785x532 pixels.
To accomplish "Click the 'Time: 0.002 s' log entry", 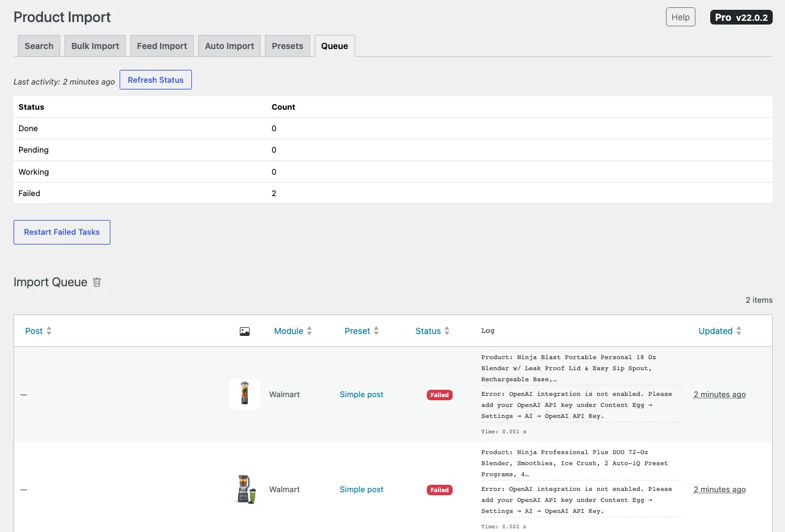I will pos(504,527).
